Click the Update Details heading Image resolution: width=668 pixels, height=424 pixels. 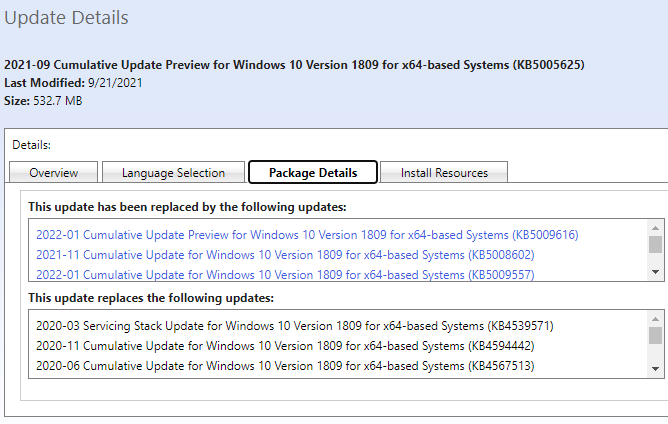pos(66,18)
